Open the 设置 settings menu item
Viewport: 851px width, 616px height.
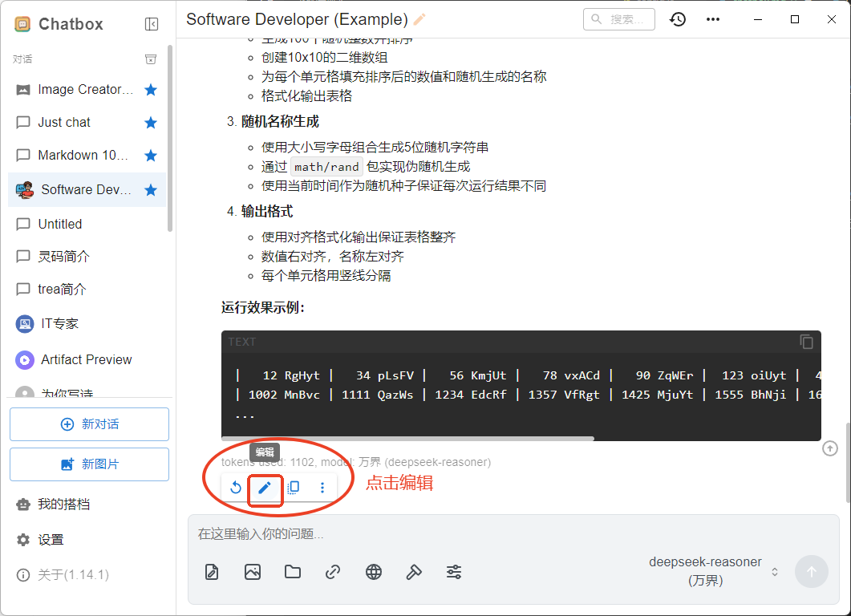tap(51, 540)
